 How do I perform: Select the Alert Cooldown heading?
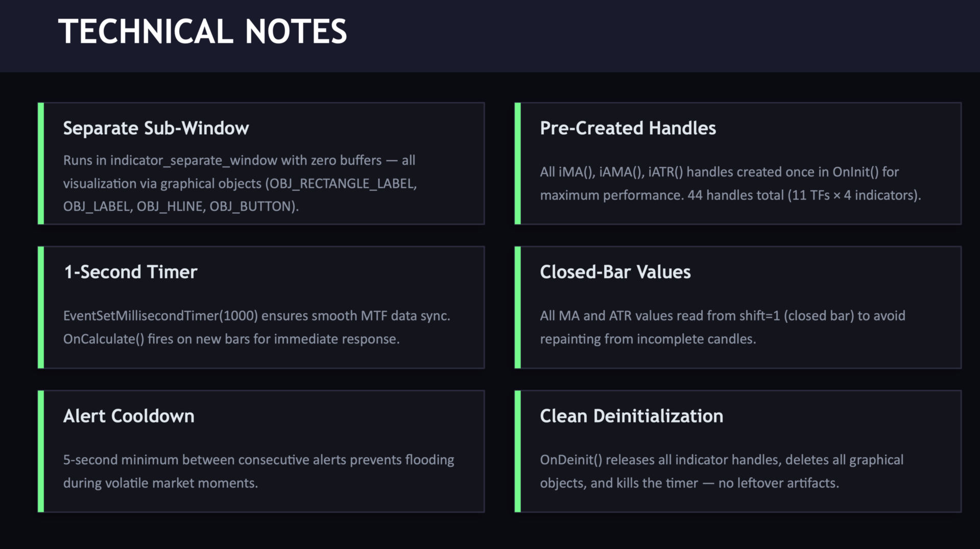click(129, 416)
